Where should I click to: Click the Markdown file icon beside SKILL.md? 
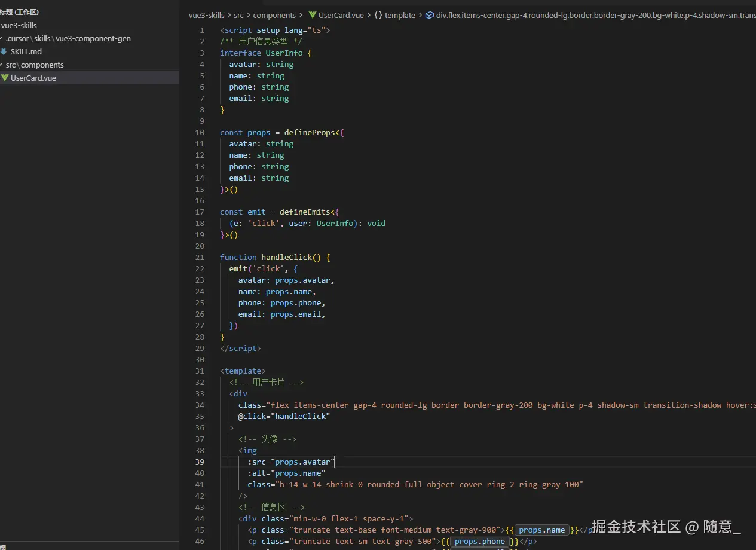[4, 51]
